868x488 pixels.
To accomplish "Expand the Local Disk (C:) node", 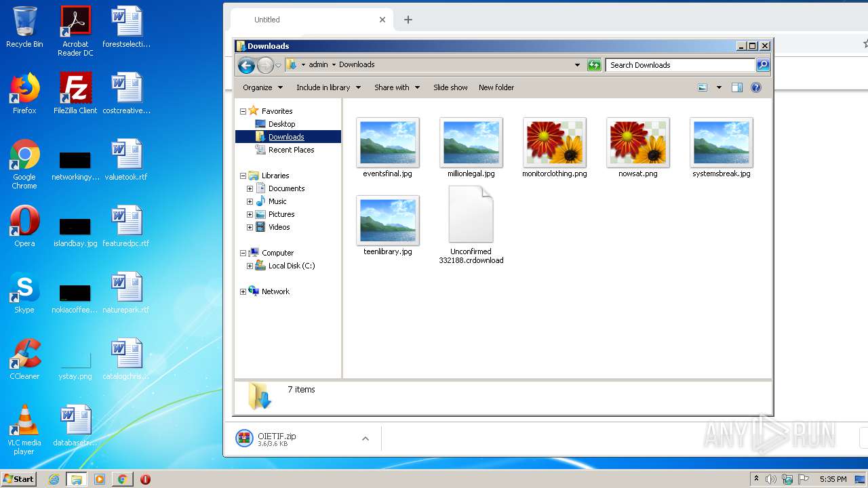I will click(x=250, y=266).
